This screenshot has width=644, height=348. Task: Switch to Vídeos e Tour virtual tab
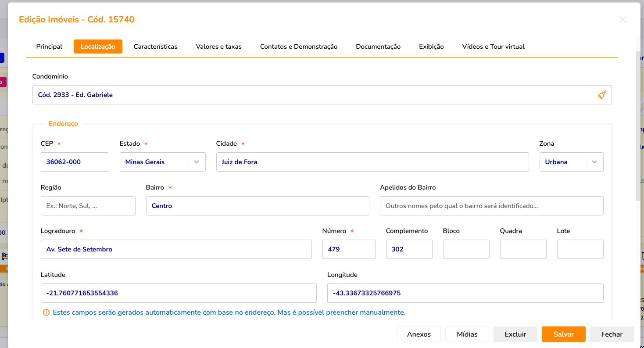(x=493, y=47)
